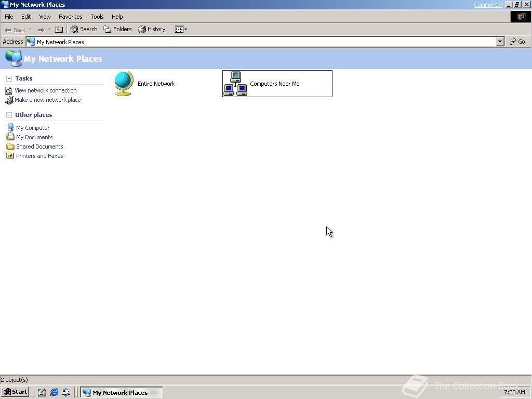Collapse the Tasks section
This screenshot has height=399, width=532.
[9, 79]
